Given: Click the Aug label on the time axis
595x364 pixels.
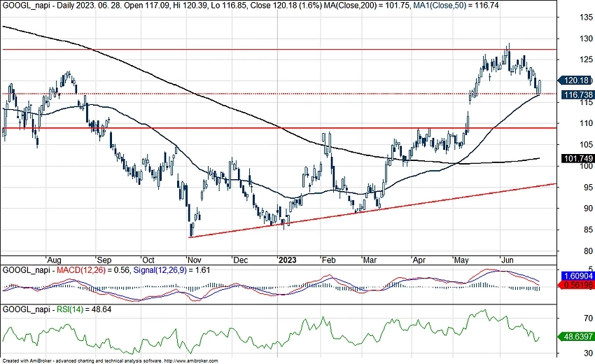Looking at the screenshot, I should (x=55, y=260).
